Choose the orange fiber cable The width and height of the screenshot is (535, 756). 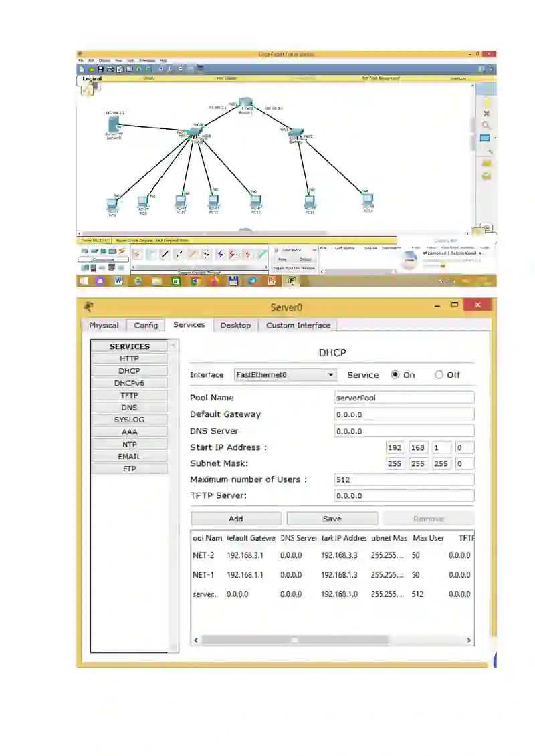coord(193,254)
